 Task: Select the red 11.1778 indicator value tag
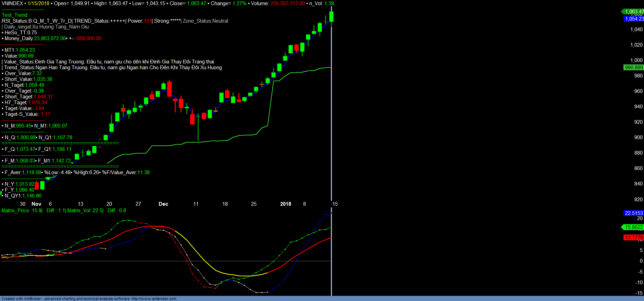(x=634, y=238)
